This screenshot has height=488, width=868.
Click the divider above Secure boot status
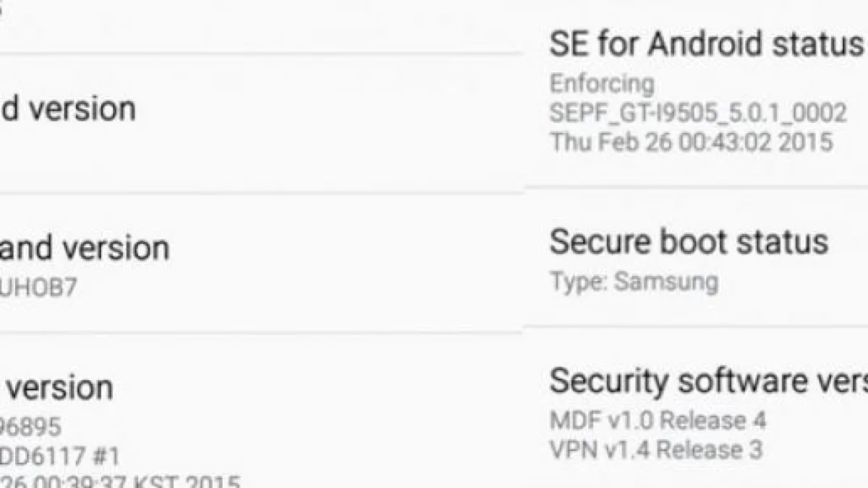[x=694, y=187]
